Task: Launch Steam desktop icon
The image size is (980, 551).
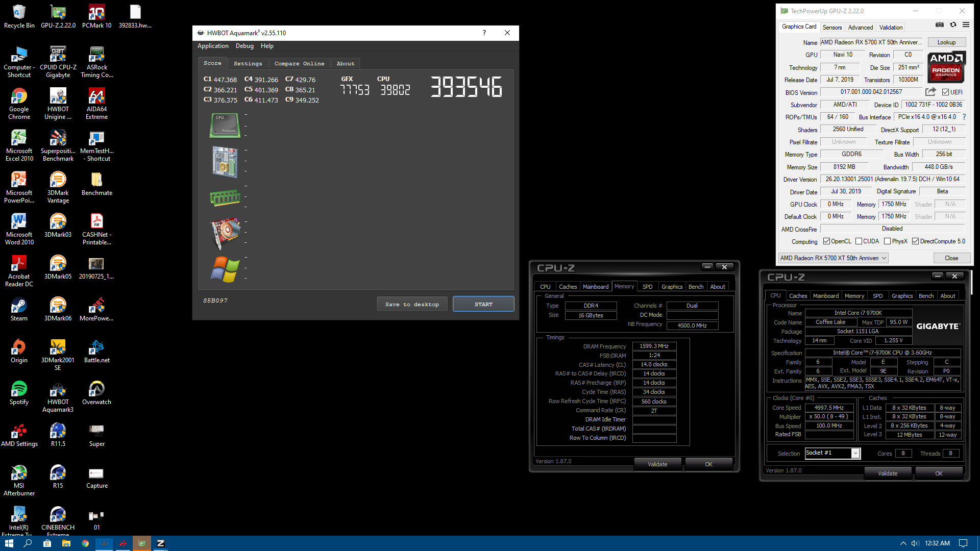Action: pyautogui.click(x=19, y=309)
